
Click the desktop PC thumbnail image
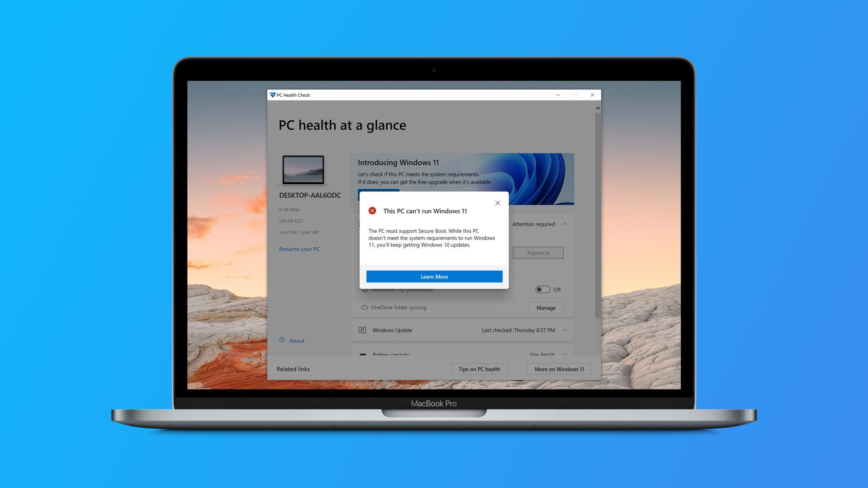pyautogui.click(x=304, y=169)
